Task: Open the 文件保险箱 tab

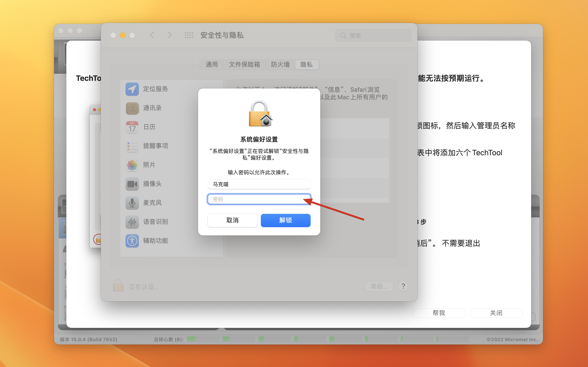Action: click(x=244, y=64)
